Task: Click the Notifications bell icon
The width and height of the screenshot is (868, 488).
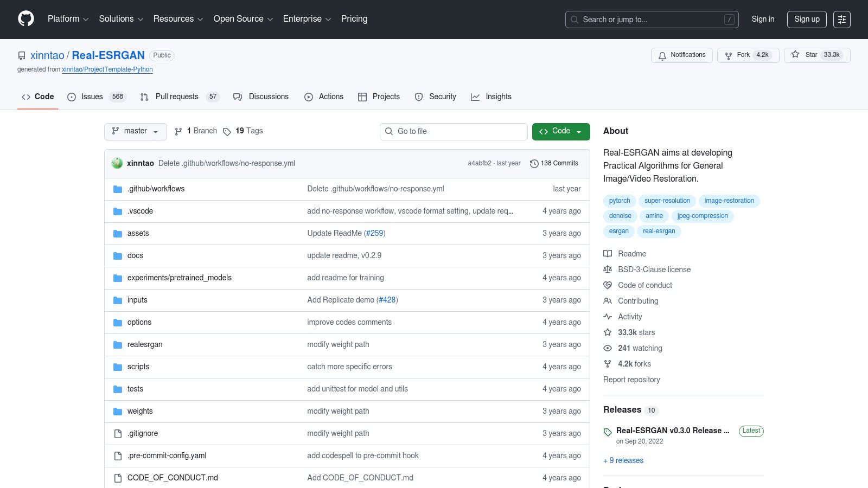Action: (662, 55)
